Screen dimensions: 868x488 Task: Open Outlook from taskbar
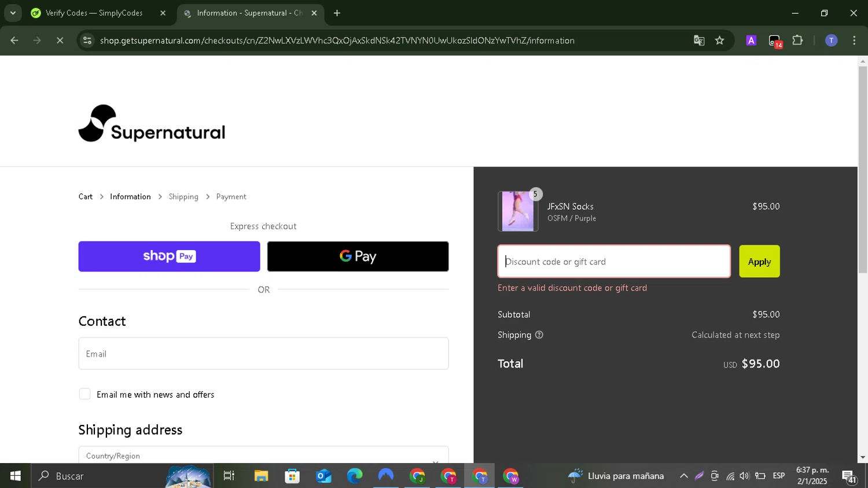click(323, 476)
